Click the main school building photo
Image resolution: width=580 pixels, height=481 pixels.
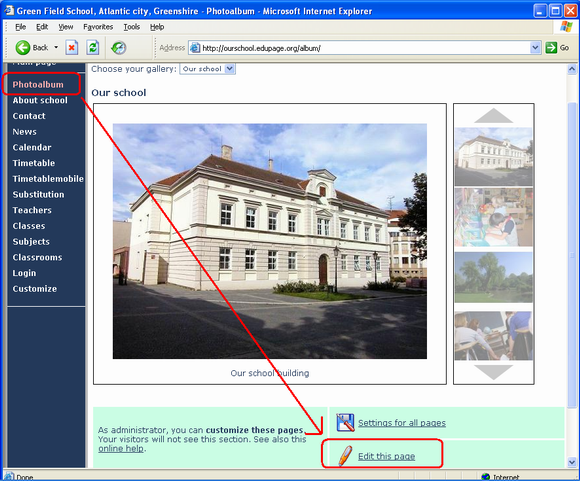270,241
